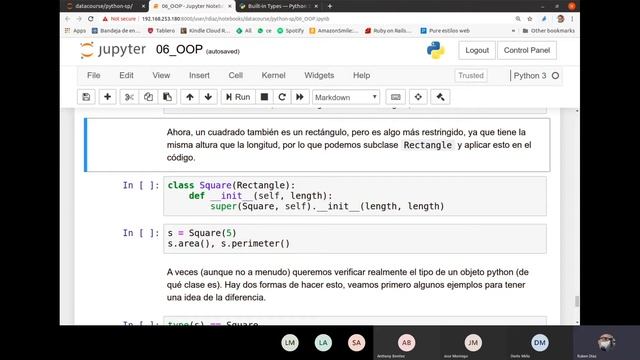Click the Python 3 kernel idle circle indicator
640x360 pixels.
[x=555, y=76]
